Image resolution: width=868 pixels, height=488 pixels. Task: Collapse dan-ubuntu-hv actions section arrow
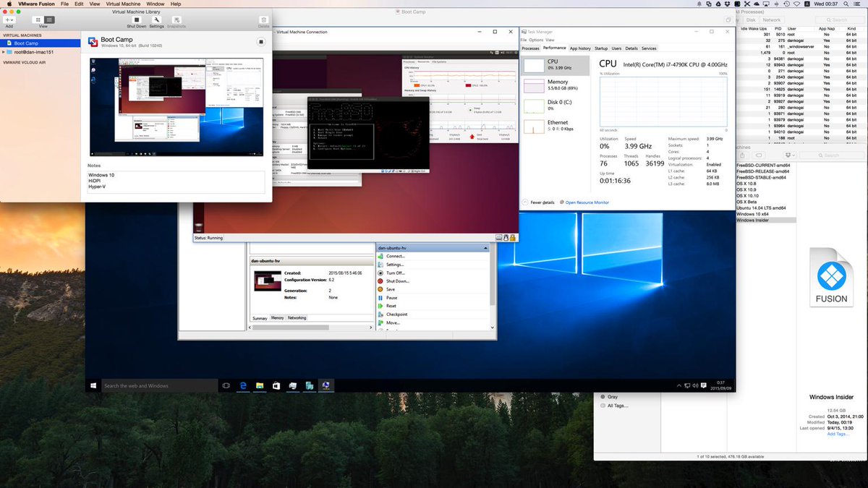(x=485, y=248)
